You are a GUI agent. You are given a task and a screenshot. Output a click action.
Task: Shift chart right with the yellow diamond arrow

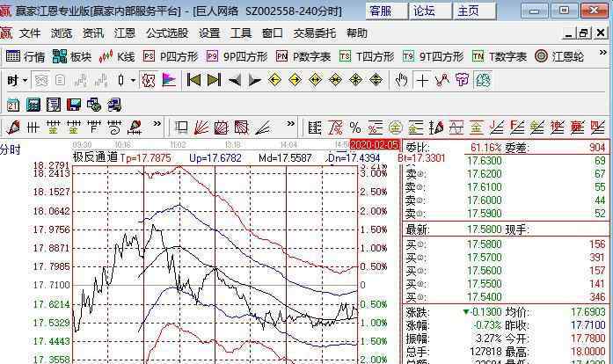296,80
